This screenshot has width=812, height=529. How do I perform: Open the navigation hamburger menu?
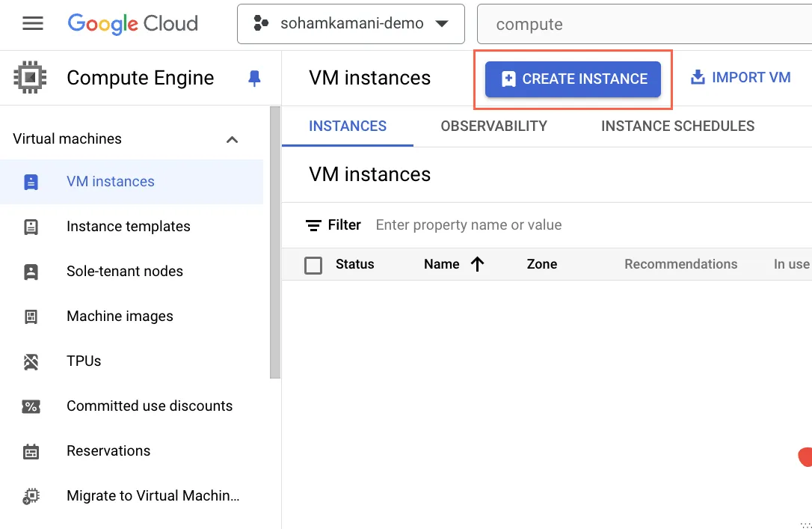coord(33,23)
